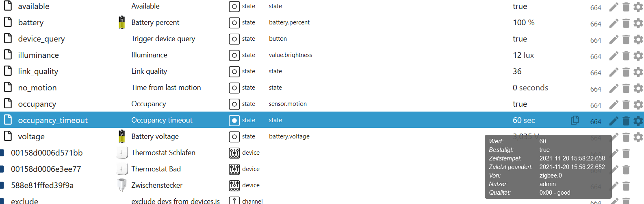
Task: Edit the device_query object with pencil icon
Action: click(x=614, y=39)
